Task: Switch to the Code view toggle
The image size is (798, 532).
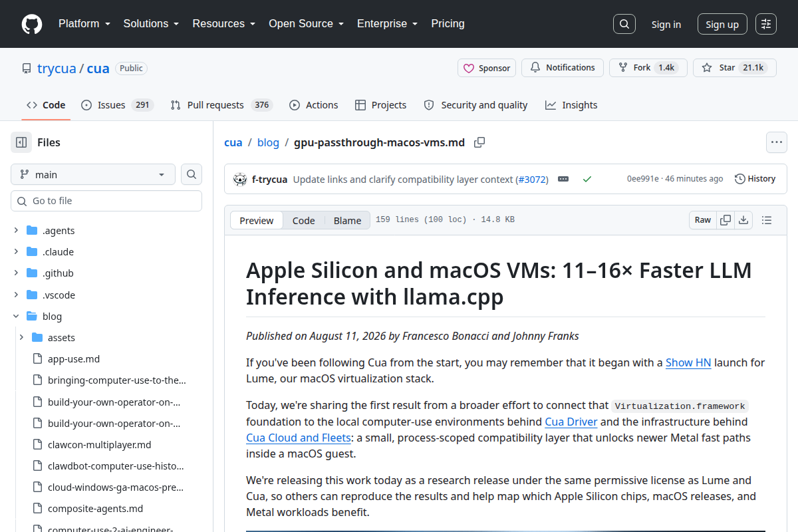Action: coord(304,221)
